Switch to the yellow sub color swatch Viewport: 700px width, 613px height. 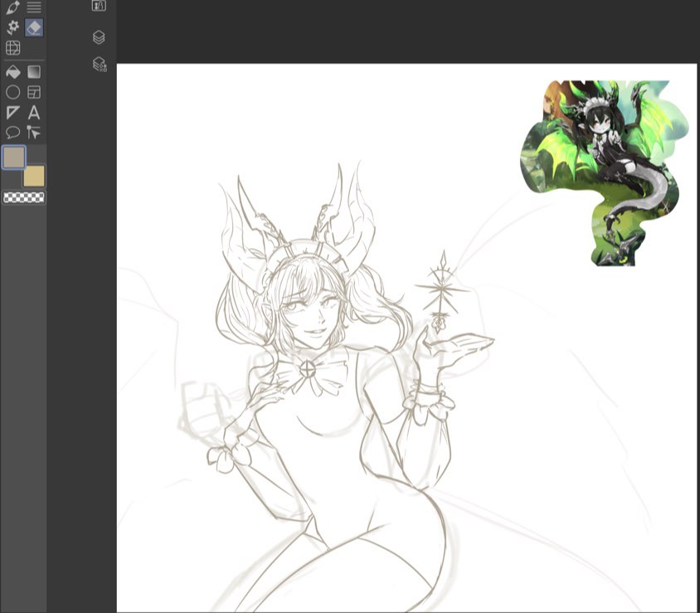[x=34, y=176]
